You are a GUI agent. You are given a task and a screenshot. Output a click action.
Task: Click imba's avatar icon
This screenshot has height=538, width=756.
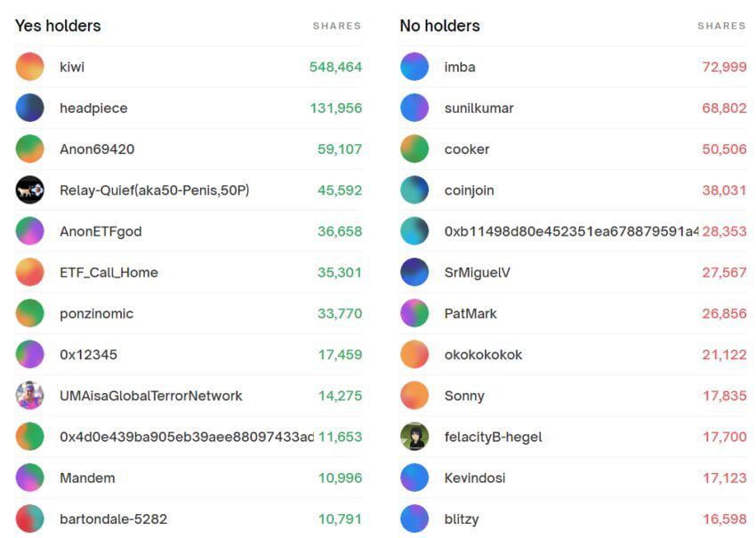point(414,67)
